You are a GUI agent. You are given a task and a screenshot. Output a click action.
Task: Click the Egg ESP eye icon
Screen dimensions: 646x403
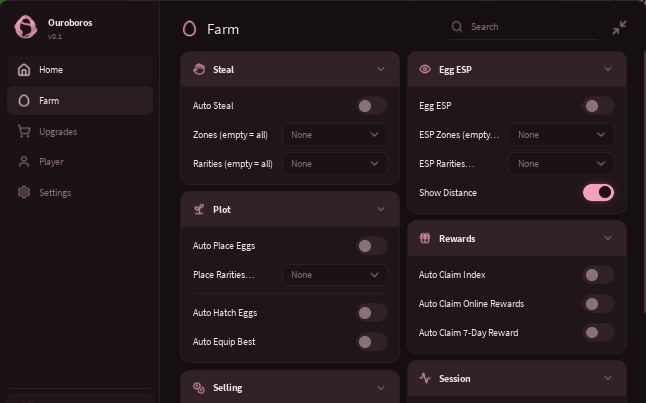pos(425,69)
